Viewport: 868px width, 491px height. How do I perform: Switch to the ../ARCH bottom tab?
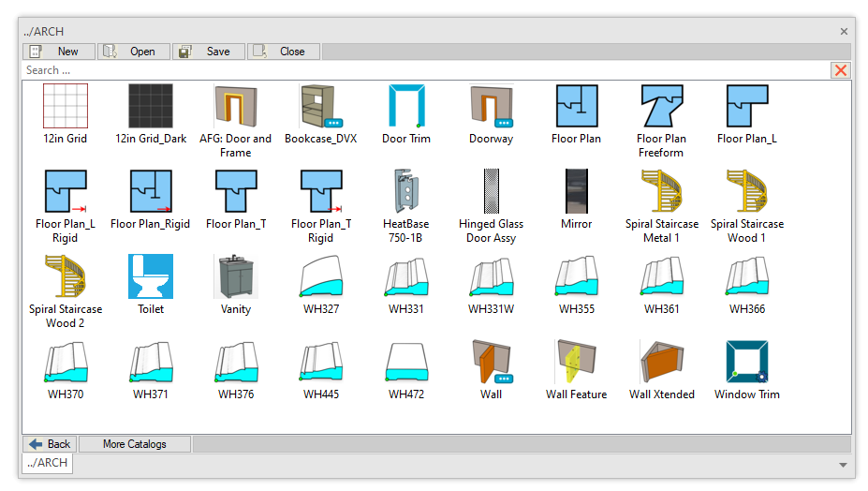tap(47, 463)
